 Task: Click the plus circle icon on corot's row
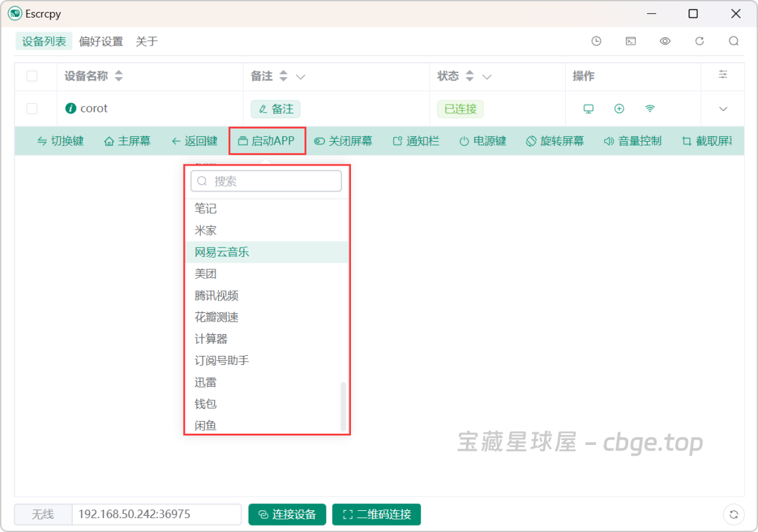(x=619, y=109)
